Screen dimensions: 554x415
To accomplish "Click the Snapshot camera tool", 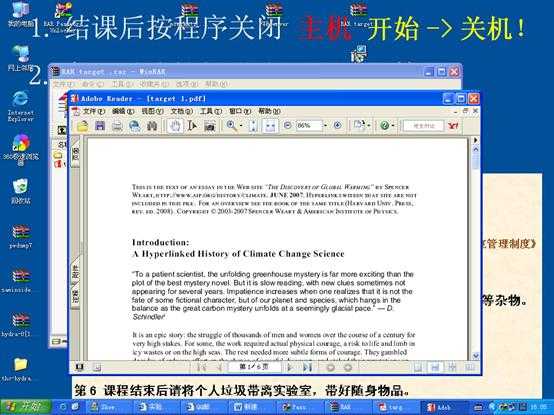I will point(210,126).
